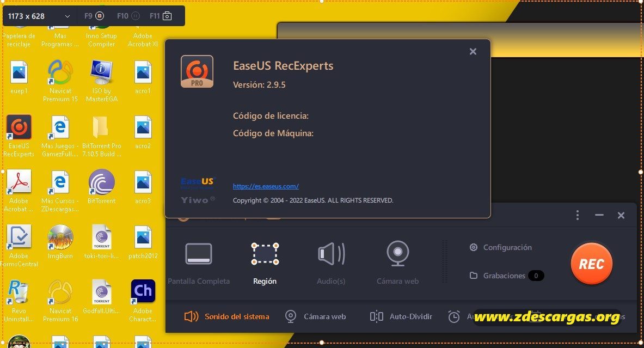Launch ImgBurn desktop shortcut

point(60,242)
